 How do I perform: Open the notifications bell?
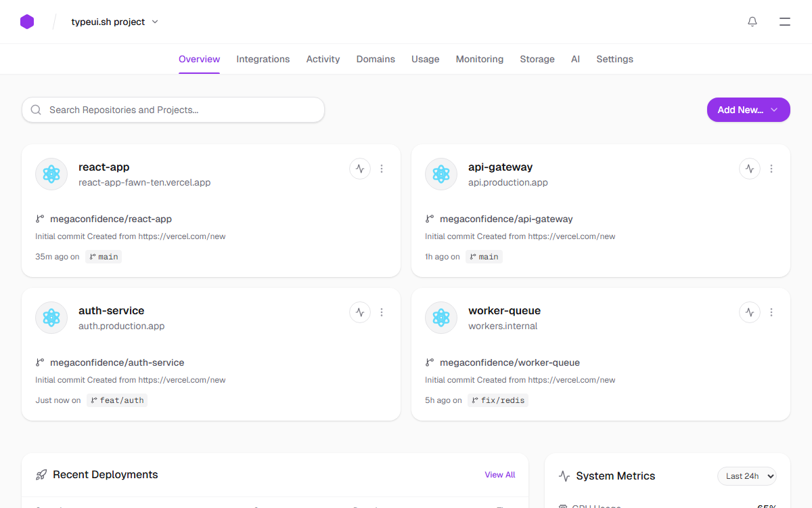click(x=752, y=22)
